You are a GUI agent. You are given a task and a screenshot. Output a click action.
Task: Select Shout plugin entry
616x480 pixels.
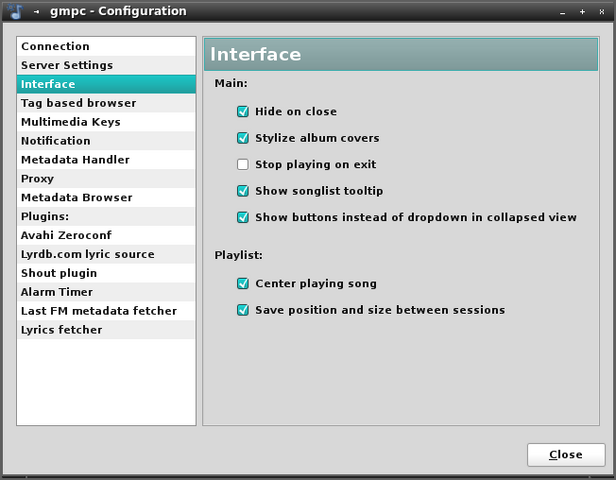tap(106, 273)
